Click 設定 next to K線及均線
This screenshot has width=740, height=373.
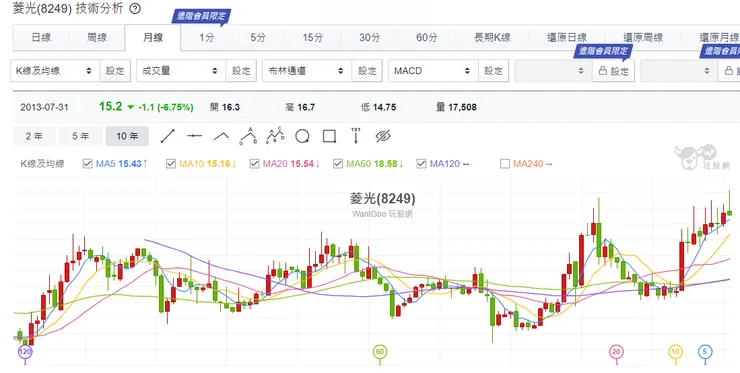[x=115, y=71]
